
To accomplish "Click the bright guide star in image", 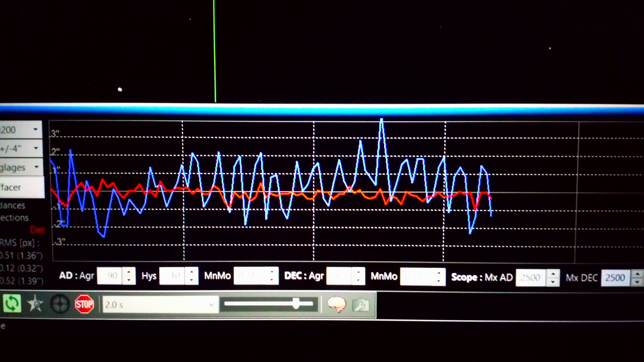I will coord(120,89).
